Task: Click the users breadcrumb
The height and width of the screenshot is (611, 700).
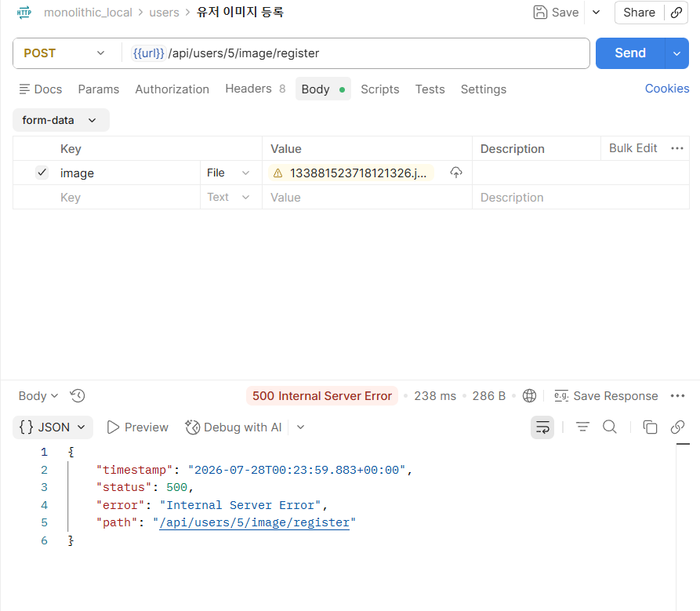Action: pyautogui.click(x=164, y=13)
